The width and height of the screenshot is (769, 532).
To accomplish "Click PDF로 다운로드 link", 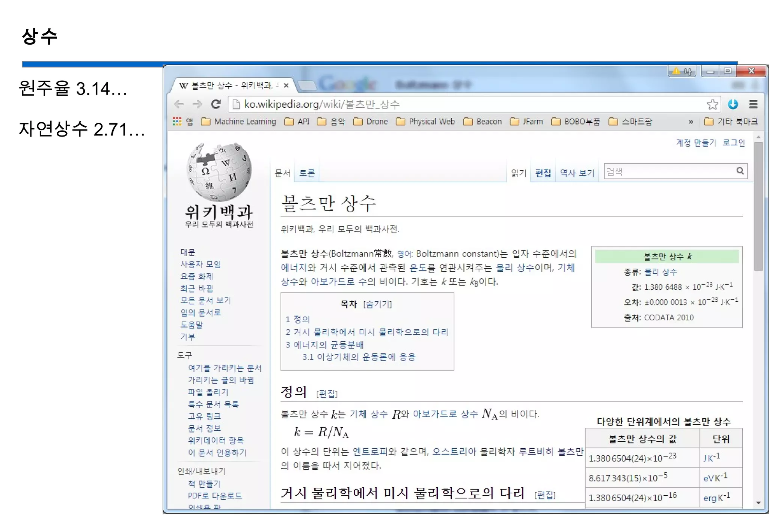I will click(x=215, y=496).
